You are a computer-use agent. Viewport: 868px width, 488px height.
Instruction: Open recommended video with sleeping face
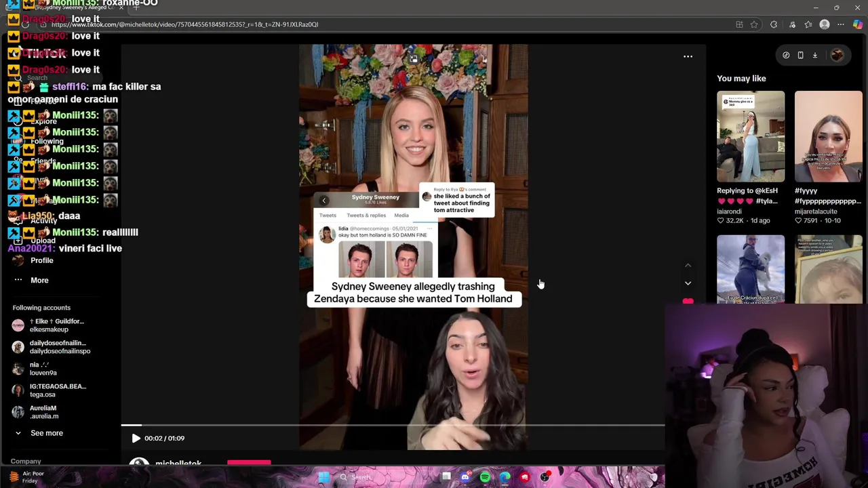coord(828,269)
